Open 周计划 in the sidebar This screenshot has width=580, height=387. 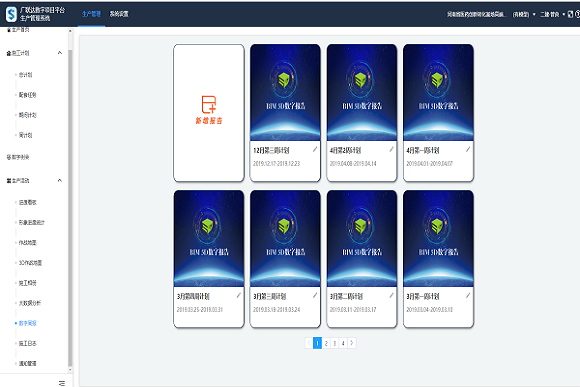(26, 135)
